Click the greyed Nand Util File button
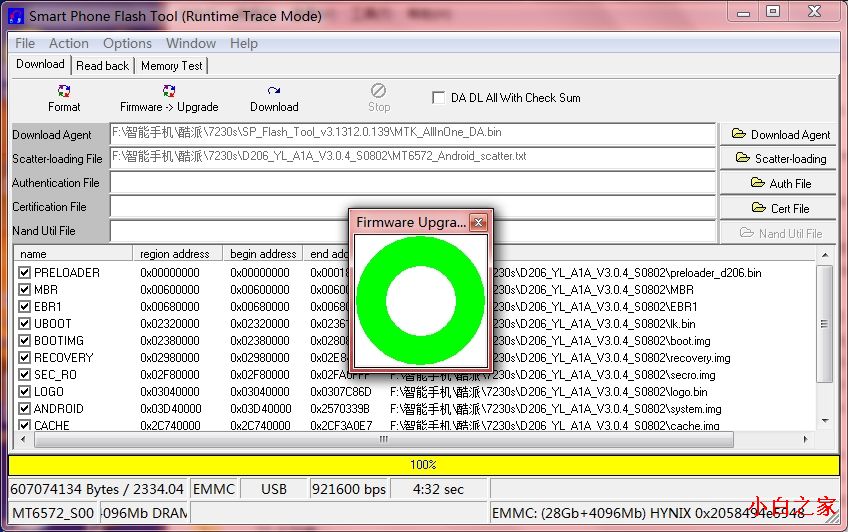This screenshot has height=532, width=848. tap(778, 233)
